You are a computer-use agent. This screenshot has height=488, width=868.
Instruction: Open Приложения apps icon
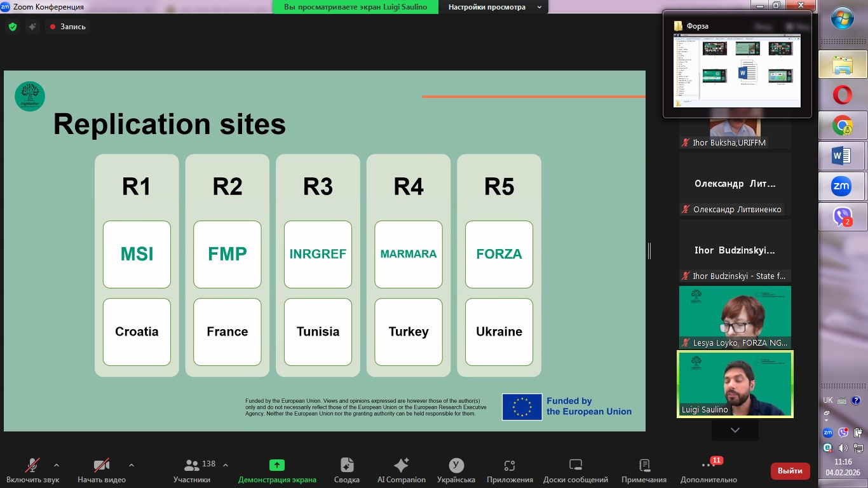coord(510,465)
